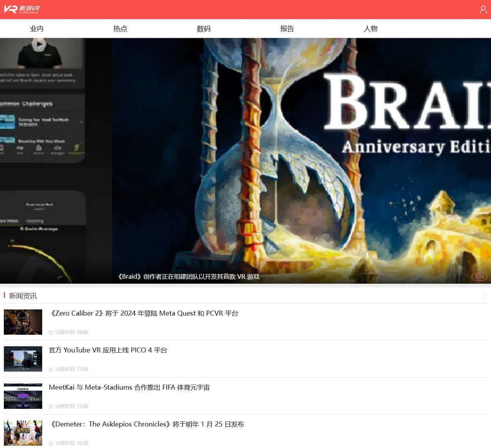
Task: Open the YouTube VR PICO 4 article
Action: point(108,350)
